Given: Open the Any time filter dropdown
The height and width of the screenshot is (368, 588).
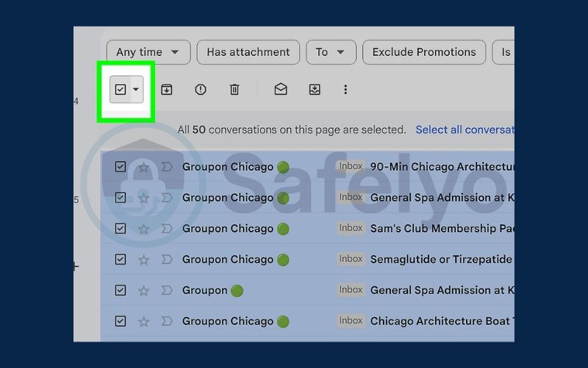Looking at the screenshot, I should coord(148,52).
